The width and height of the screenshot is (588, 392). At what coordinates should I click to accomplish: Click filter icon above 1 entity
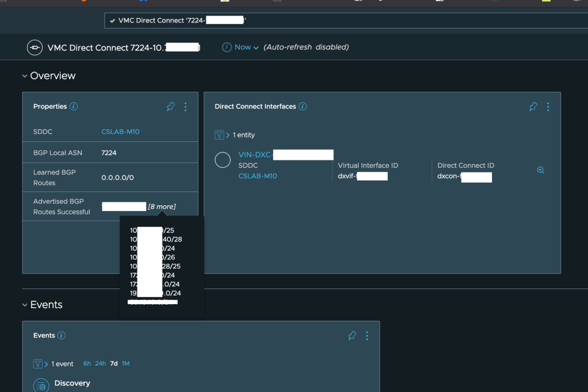219,135
